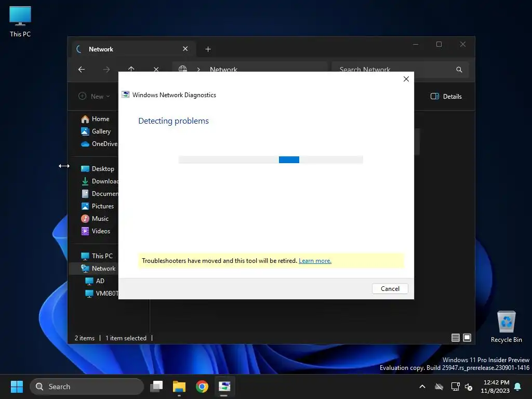532x399 pixels.
Task: Open network status tray icon
Action: (x=455, y=387)
